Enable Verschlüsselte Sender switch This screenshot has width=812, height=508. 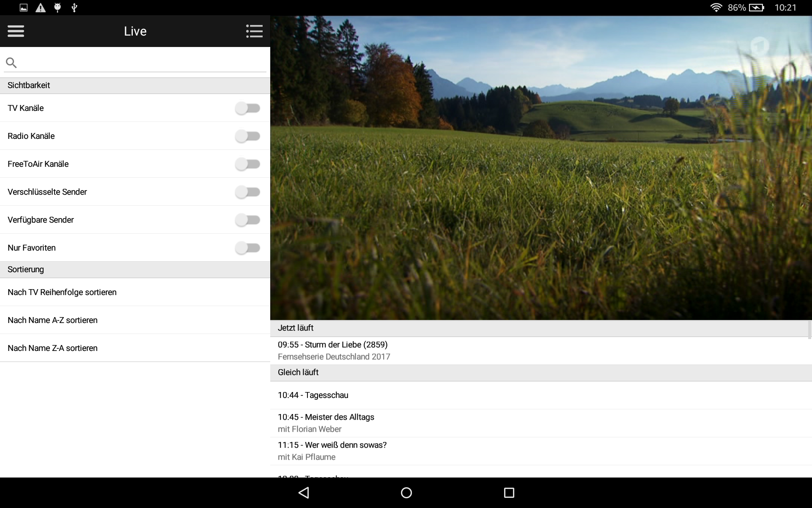[x=248, y=192]
